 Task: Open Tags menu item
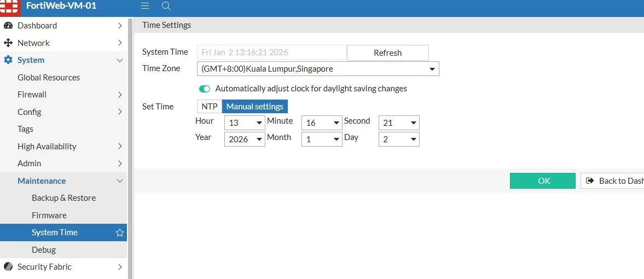(x=63, y=129)
